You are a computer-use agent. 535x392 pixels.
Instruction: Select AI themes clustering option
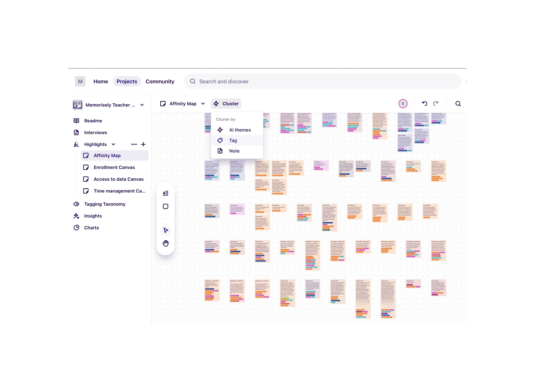tap(240, 130)
